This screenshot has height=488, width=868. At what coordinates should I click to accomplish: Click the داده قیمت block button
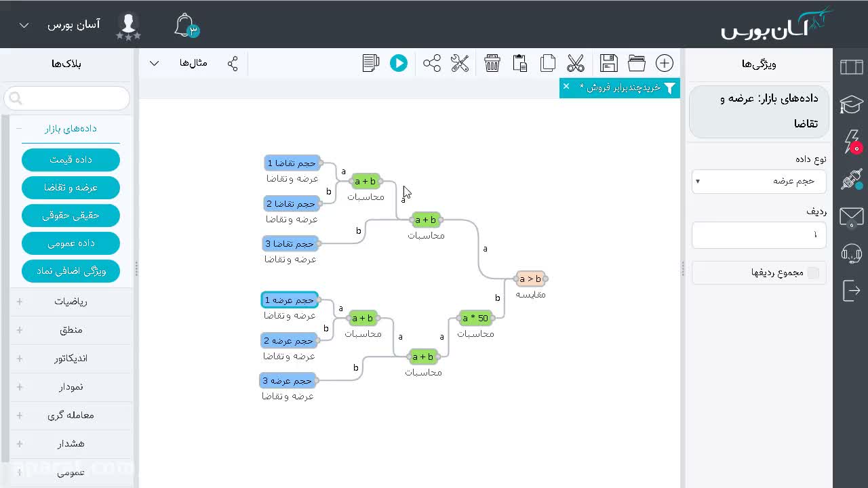(71, 159)
